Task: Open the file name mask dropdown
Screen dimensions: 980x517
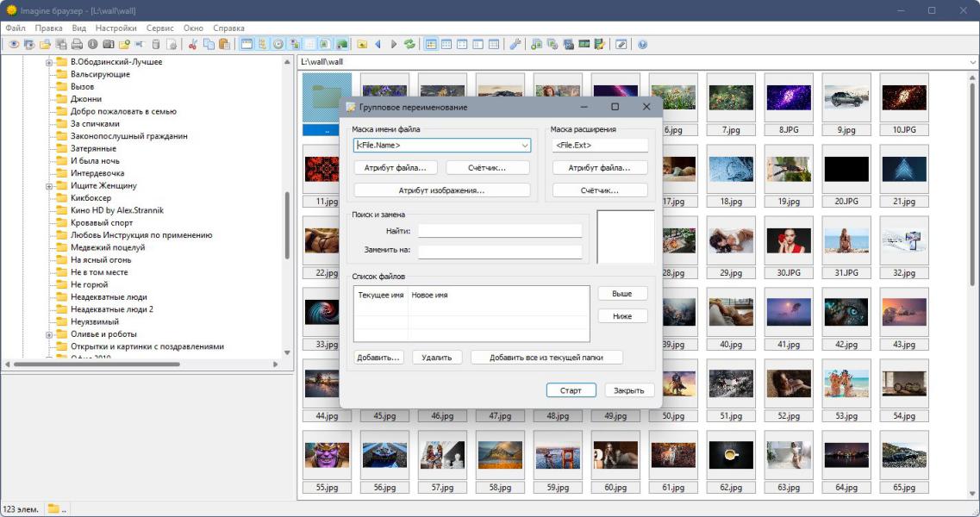Action: [x=525, y=146]
